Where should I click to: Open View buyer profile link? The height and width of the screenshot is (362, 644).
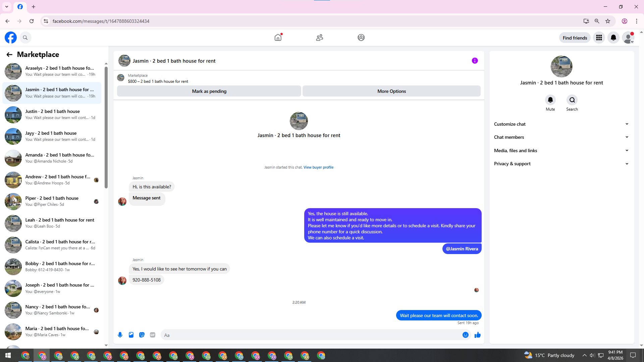(x=318, y=167)
